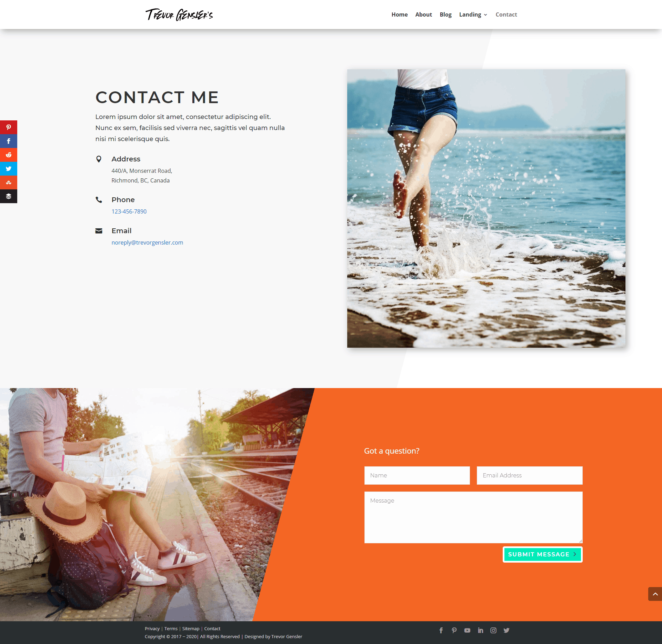The height and width of the screenshot is (644, 662).
Task: Focus the Name input field
Action: point(417,475)
